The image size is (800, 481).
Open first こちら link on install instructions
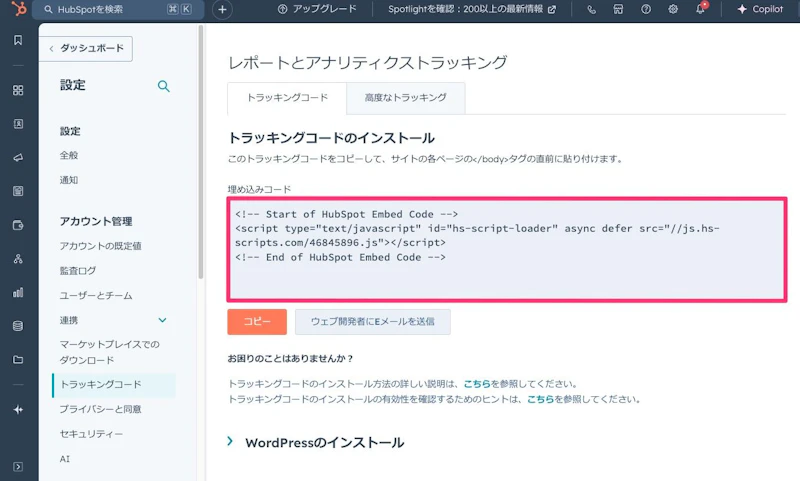click(x=477, y=384)
